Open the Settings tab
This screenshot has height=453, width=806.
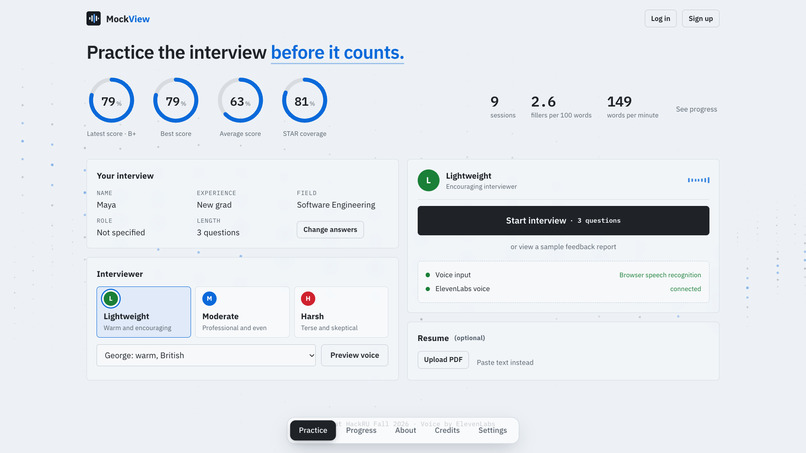[492, 430]
